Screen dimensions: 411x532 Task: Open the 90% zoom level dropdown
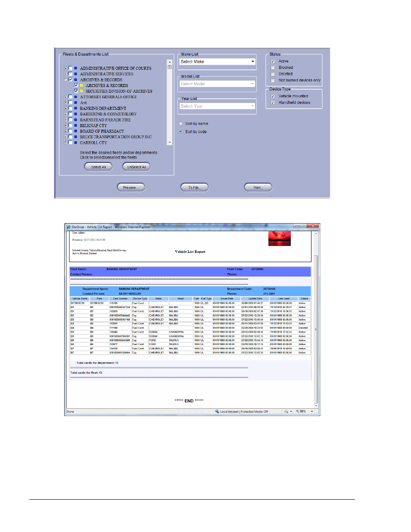pos(312,411)
